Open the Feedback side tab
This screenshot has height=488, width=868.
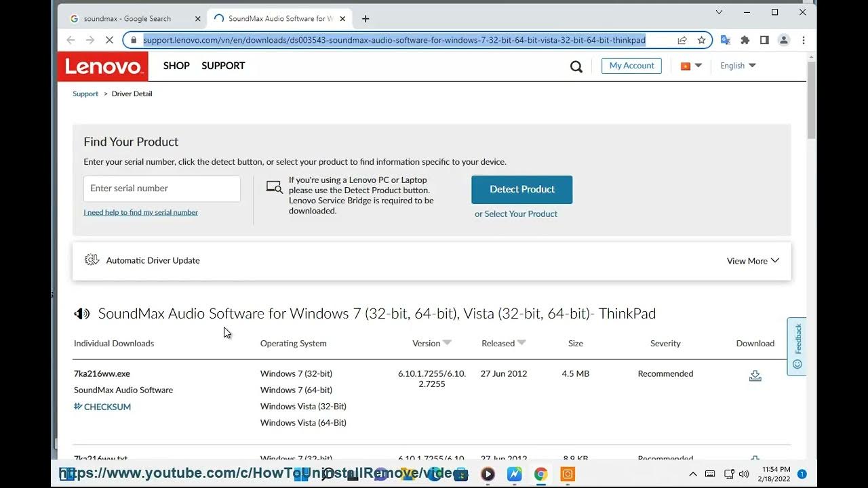click(x=797, y=346)
